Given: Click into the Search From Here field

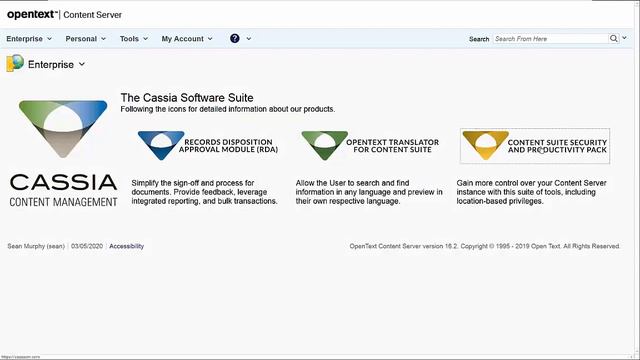Looking at the screenshot, I should pos(550,39).
